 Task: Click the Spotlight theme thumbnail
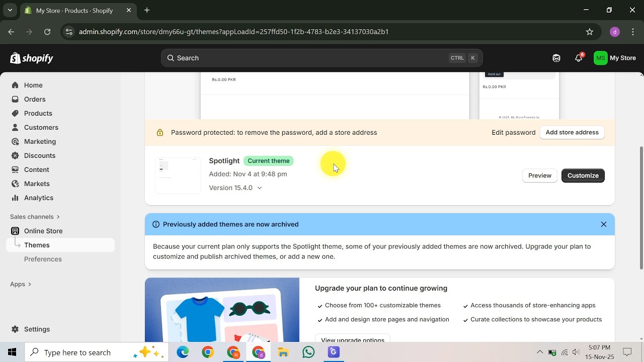coord(178,175)
